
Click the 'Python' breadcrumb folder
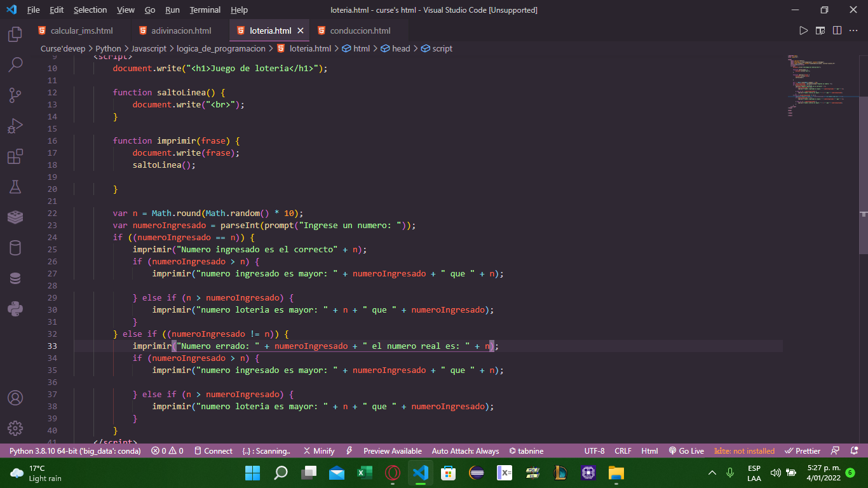pos(108,48)
